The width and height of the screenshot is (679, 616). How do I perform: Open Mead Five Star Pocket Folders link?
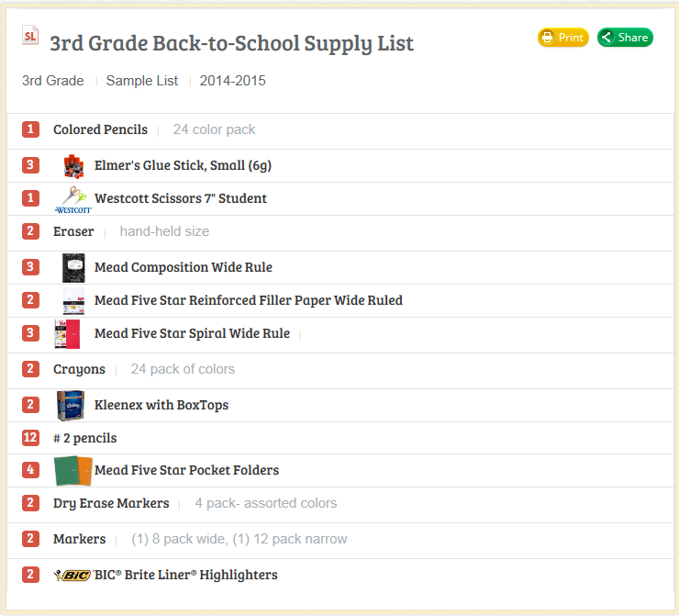186,470
